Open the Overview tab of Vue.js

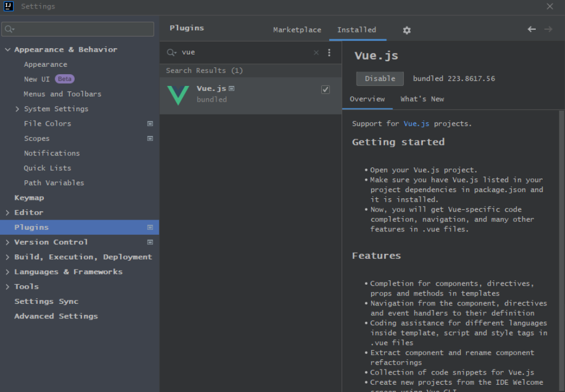(x=367, y=99)
